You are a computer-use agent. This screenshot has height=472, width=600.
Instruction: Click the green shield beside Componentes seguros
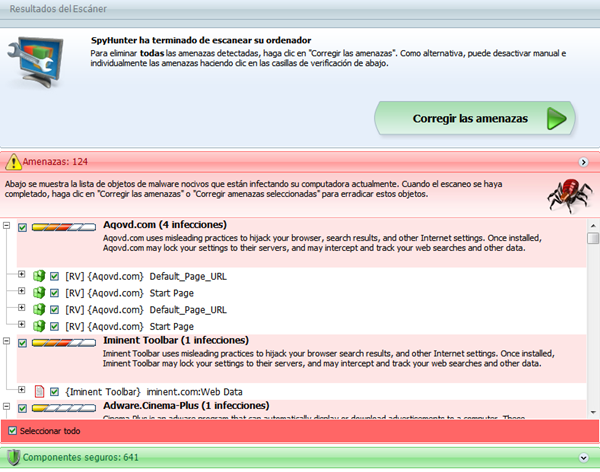tap(13, 457)
